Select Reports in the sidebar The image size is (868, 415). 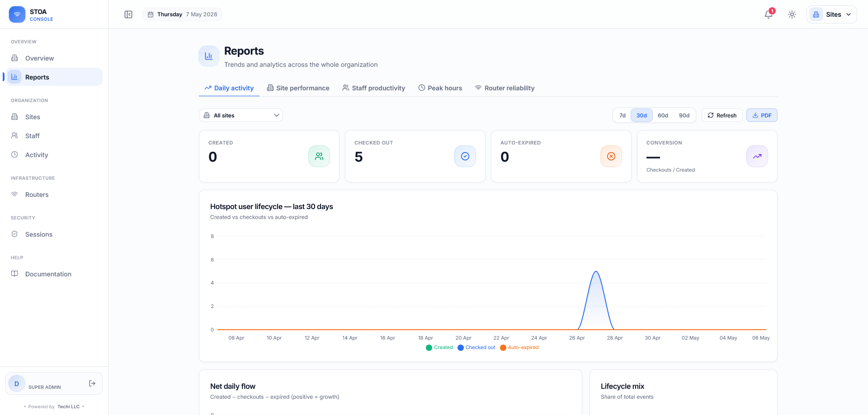(54, 77)
